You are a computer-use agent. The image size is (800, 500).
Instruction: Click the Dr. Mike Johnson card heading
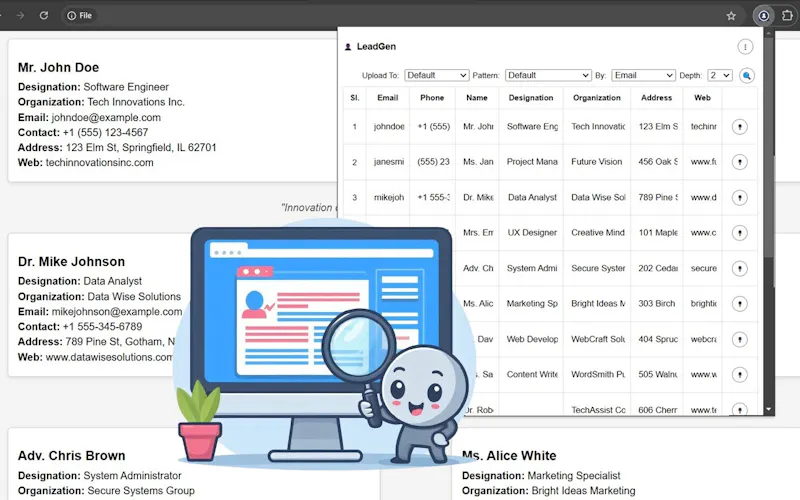click(x=71, y=262)
